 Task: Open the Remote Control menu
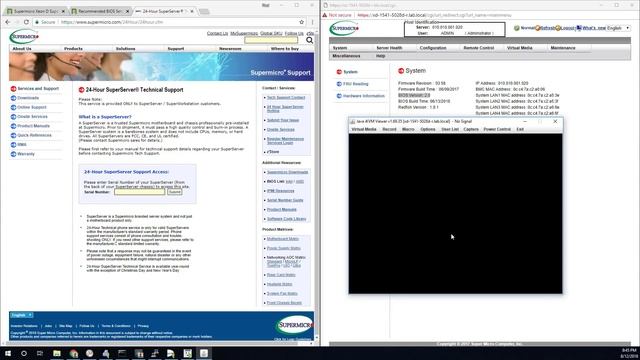click(478, 48)
